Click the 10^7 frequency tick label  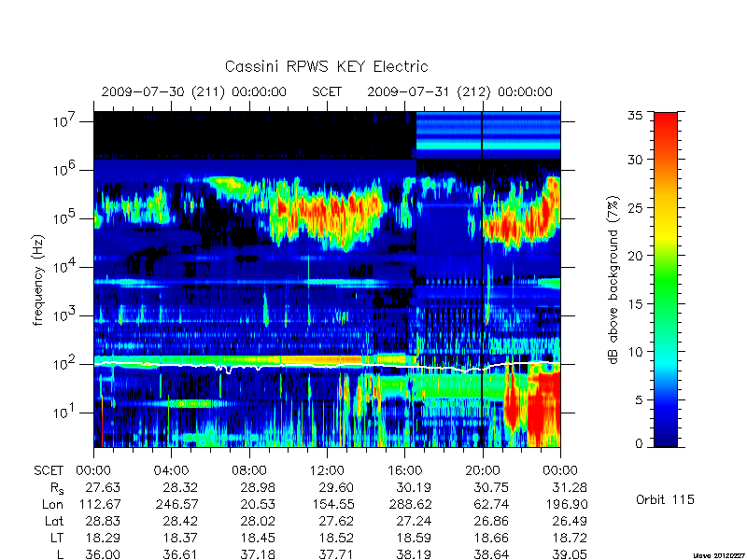pos(65,121)
